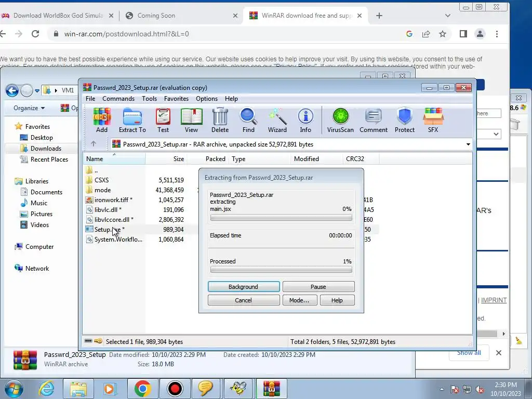Click the Help button in the extracting dialog
The height and width of the screenshot is (399, 532).
tap(337, 300)
